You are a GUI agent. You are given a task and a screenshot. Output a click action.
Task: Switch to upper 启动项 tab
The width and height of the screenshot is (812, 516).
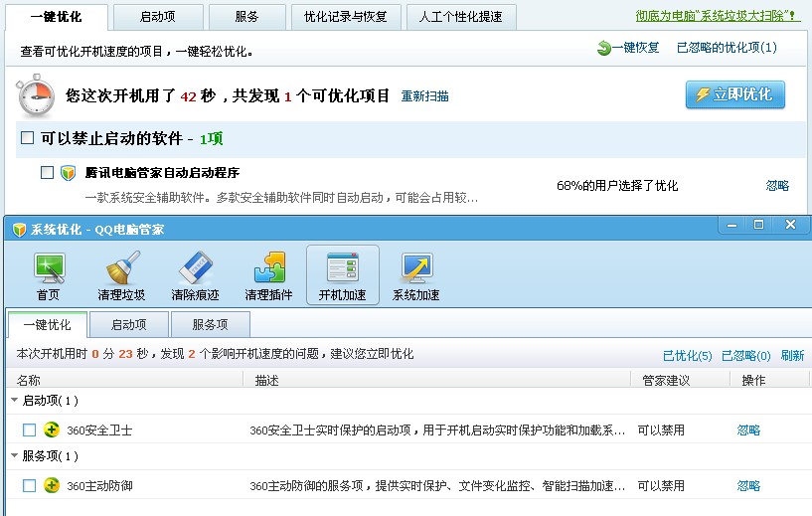click(x=158, y=17)
